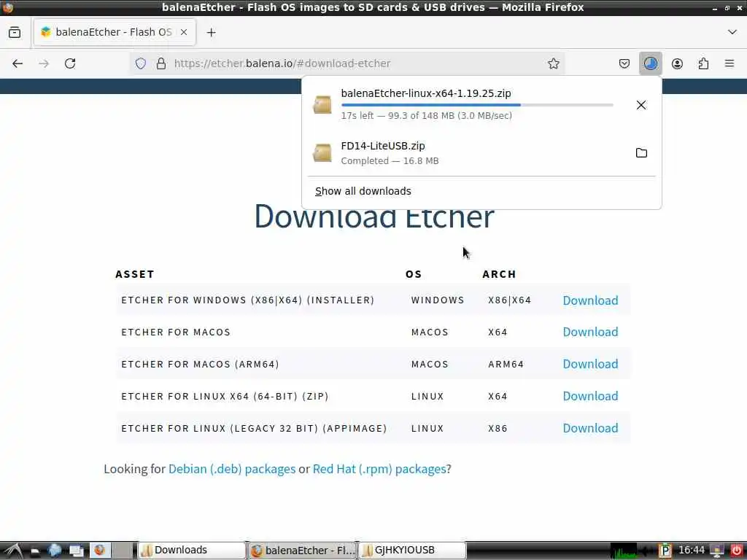Viewport: 747px width, 560px height.
Task: Switch to GJHKYIOUSB window in taskbar
Action: pos(412,551)
